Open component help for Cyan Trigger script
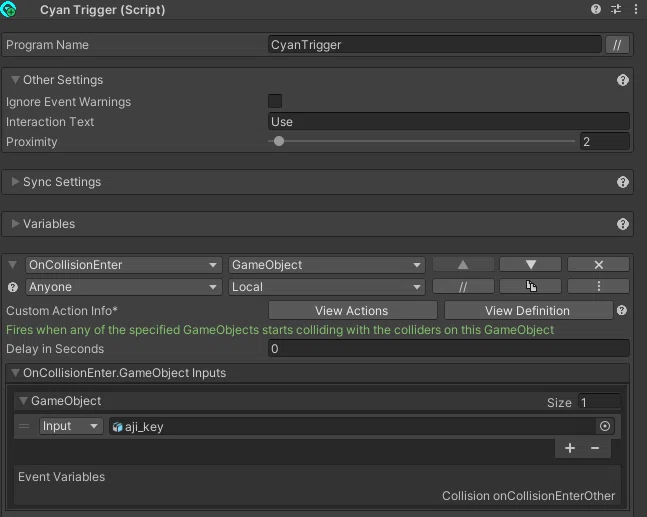The width and height of the screenshot is (647, 517). point(595,9)
